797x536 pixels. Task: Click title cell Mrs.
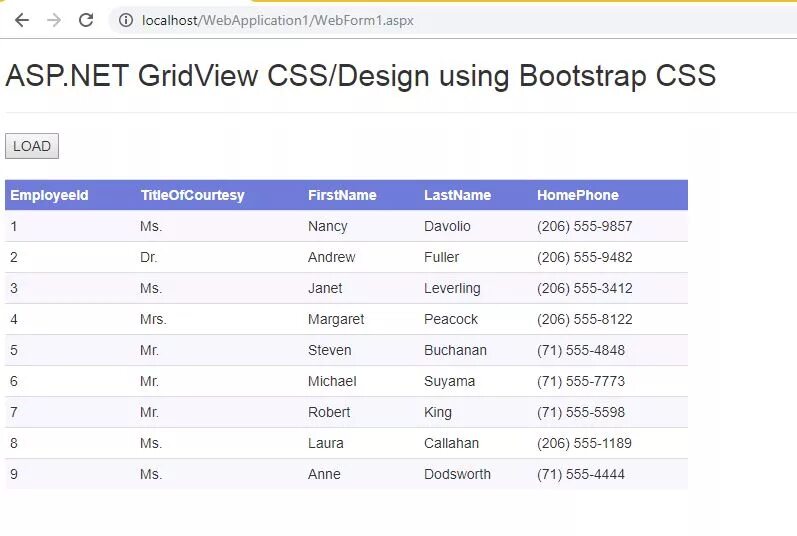click(154, 319)
